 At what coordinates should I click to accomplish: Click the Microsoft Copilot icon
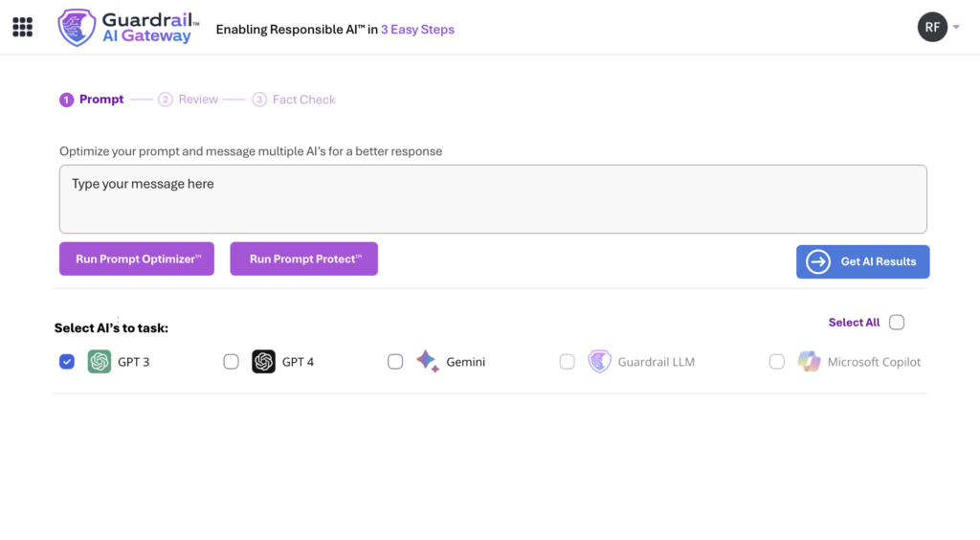point(810,362)
